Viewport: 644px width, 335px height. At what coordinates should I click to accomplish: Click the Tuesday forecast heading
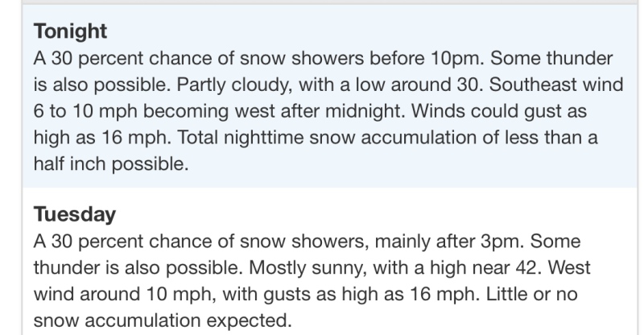tap(75, 214)
